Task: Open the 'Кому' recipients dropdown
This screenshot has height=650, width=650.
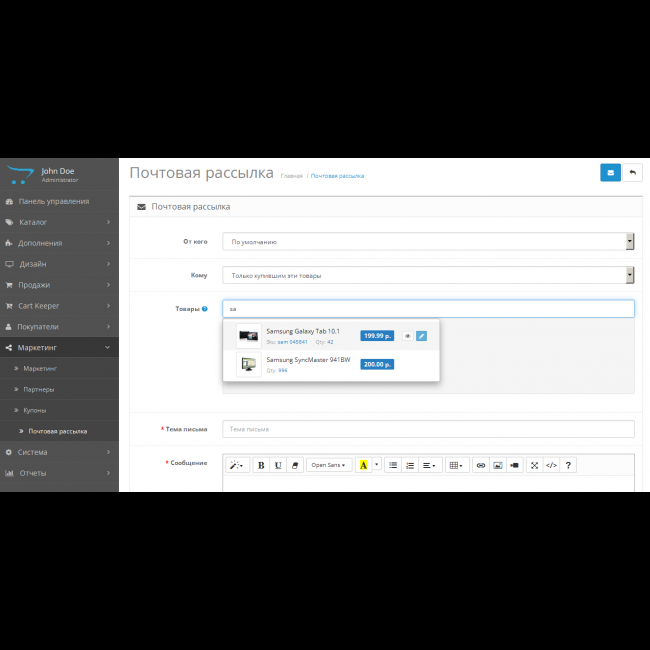Action: 428,275
